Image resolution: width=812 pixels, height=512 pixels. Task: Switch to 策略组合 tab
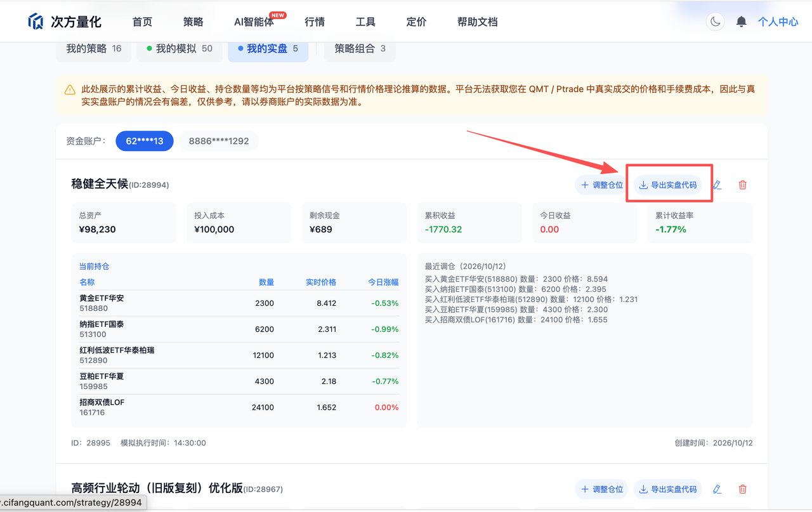(x=360, y=49)
